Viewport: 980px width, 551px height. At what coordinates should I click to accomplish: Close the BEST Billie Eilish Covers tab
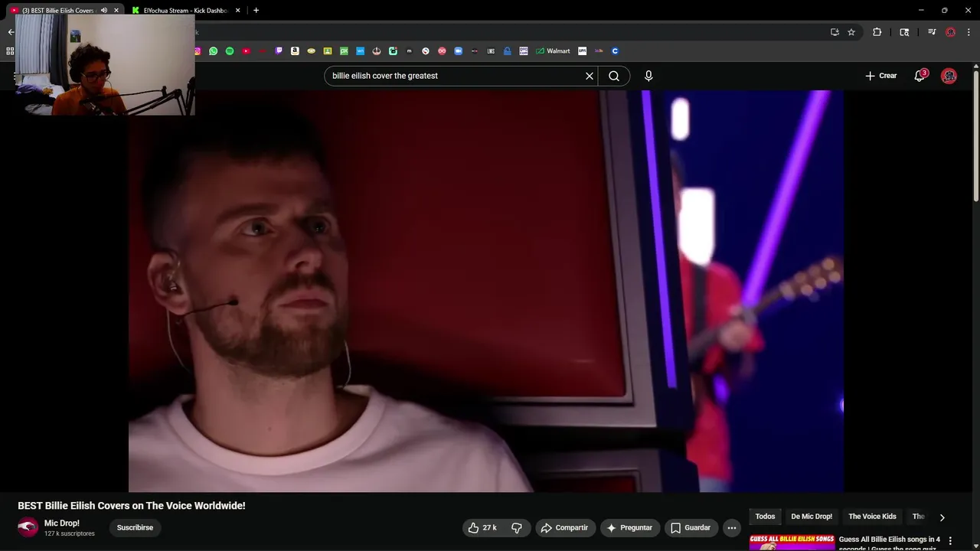(x=116, y=11)
